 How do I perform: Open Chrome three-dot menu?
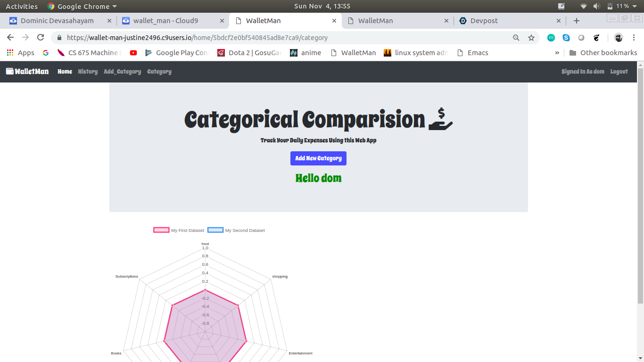click(634, 38)
